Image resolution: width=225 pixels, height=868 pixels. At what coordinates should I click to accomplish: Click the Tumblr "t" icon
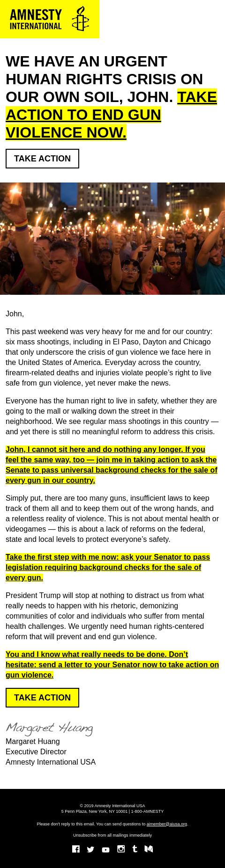coord(135,849)
